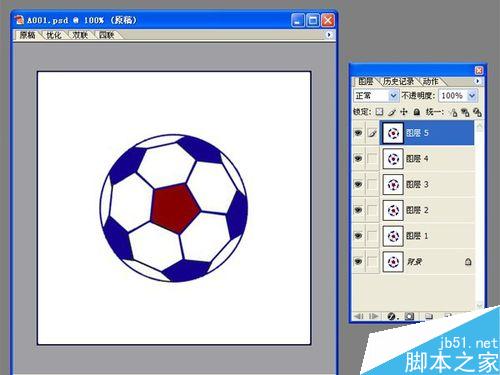Toggle link box beside 图层 3
This screenshot has width=500, height=375.
coord(372,184)
